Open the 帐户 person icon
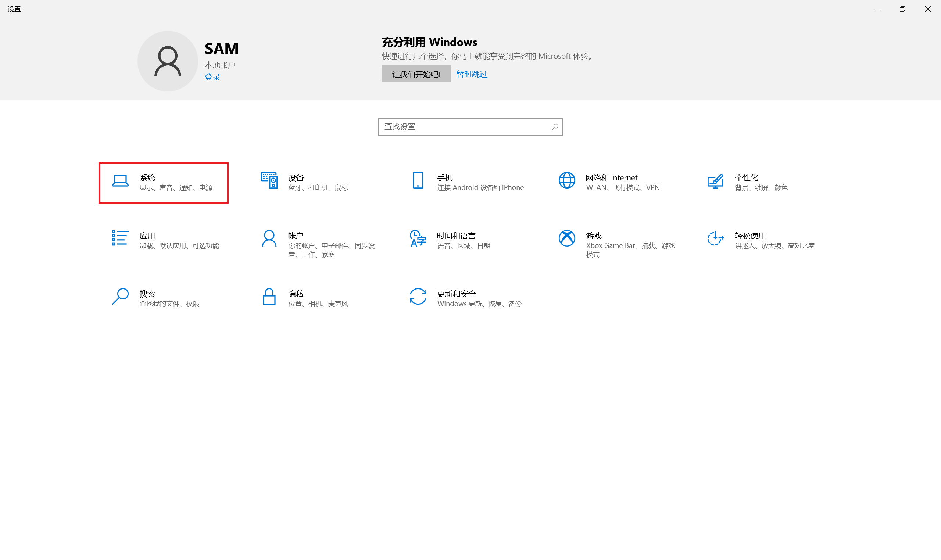This screenshot has height=560, width=941. tap(269, 238)
